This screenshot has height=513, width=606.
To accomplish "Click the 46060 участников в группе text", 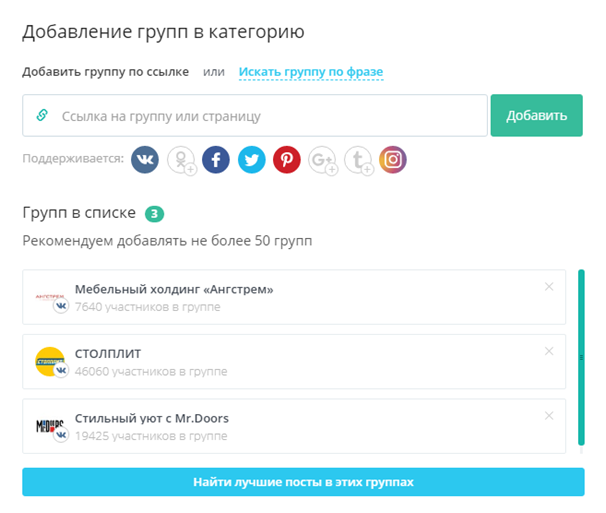I will (151, 372).
